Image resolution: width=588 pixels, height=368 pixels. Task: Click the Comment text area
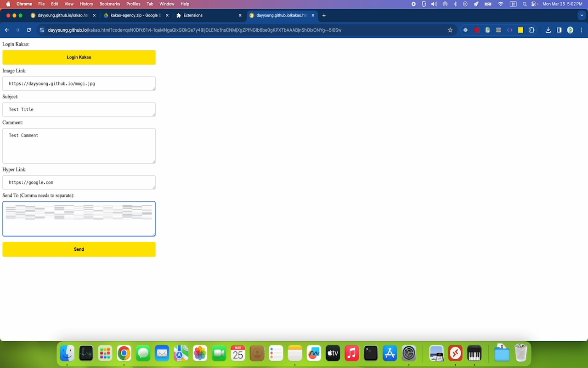click(79, 146)
